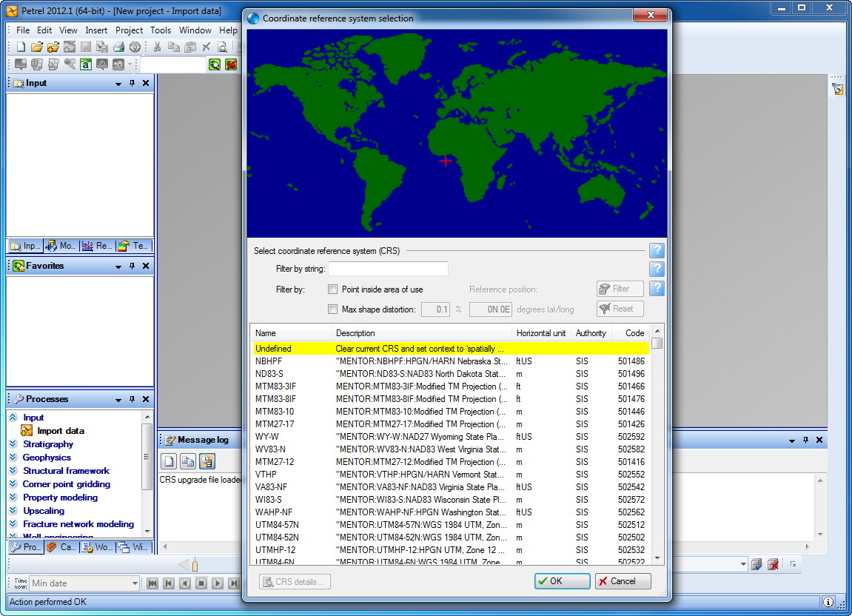The height and width of the screenshot is (616, 852).
Task: Click Cancel in CRS selection dialog
Action: point(623,581)
